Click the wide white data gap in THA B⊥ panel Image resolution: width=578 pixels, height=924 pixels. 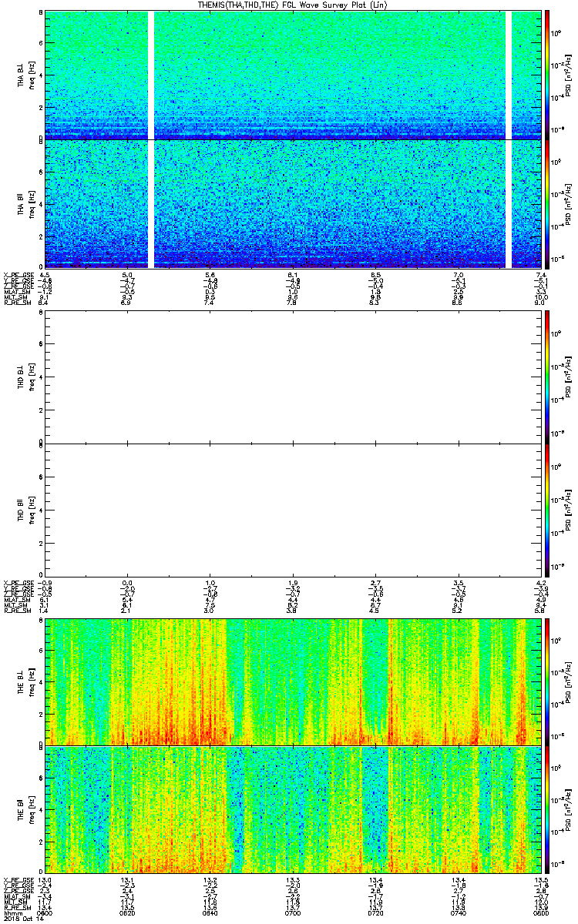coord(151,75)
